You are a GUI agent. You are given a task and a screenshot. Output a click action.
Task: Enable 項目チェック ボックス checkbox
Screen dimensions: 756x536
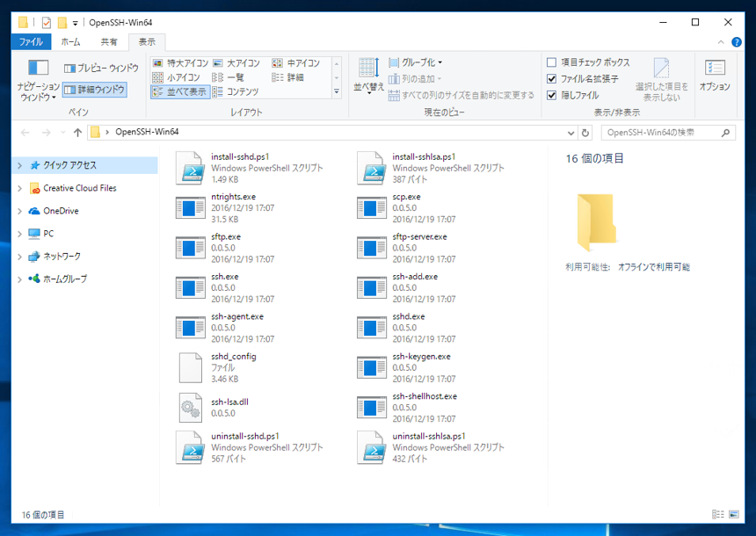(551, 62)
